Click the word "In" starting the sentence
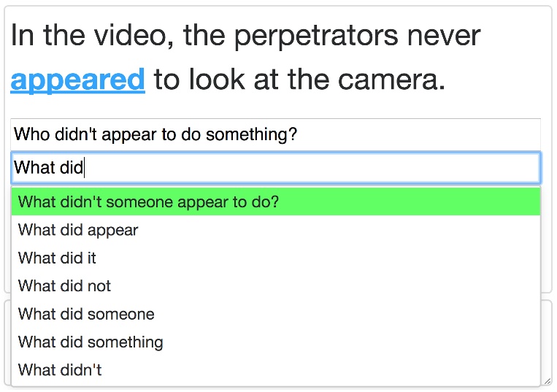 click(23, 35)
